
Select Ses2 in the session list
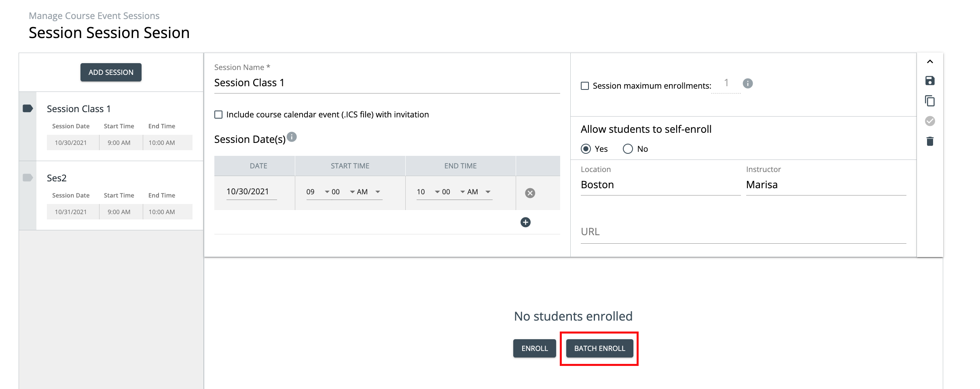[x=57, y=178]
